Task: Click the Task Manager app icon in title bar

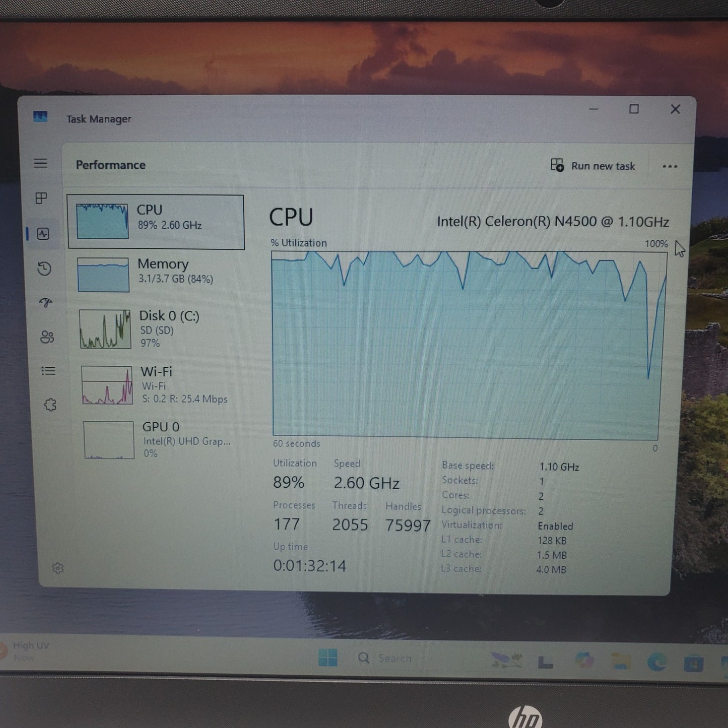Action: [40, 117]
